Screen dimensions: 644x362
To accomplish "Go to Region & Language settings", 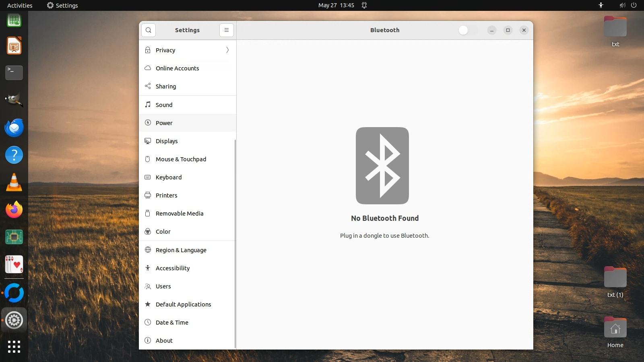I will pos(181,250).
